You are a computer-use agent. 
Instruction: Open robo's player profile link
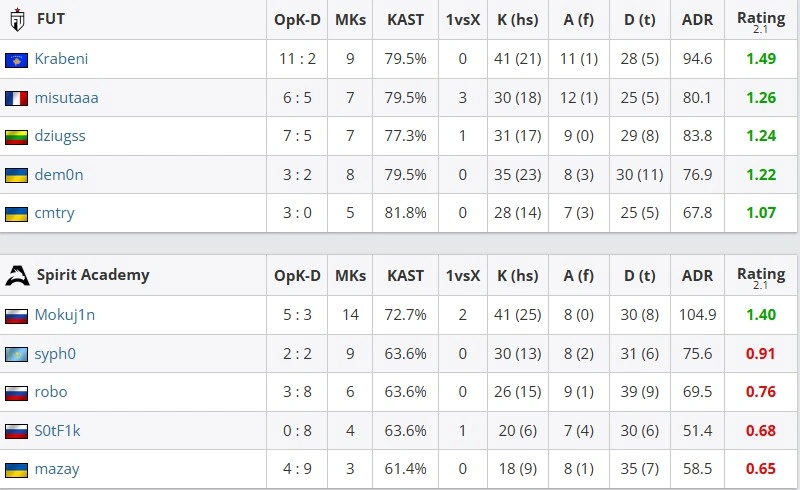coord(51,391)
